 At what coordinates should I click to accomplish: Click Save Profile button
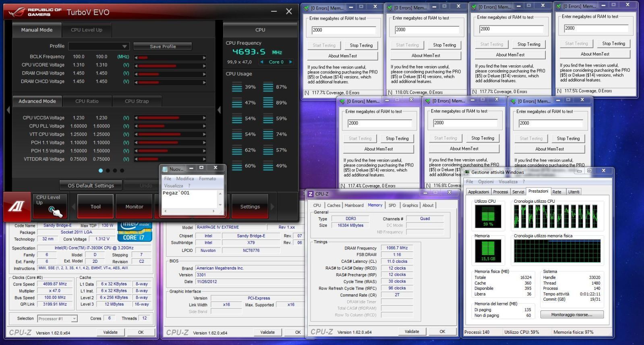click(163, 46)
